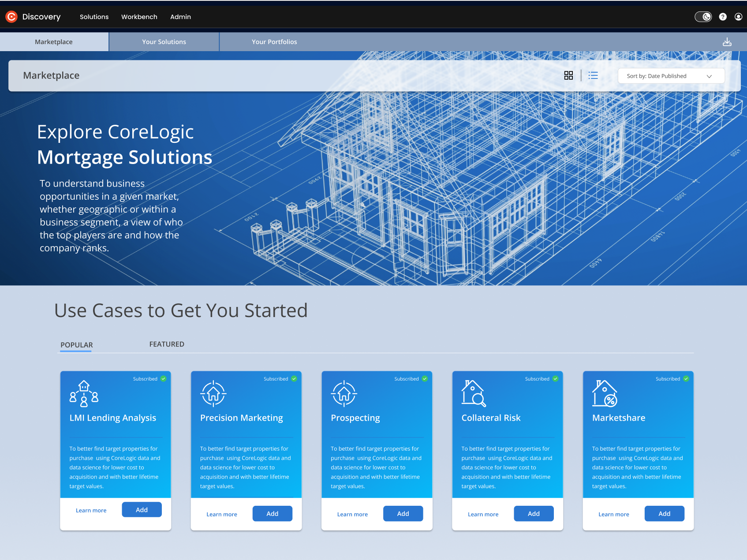Select the Your Portfolios tab

[274, 42]
